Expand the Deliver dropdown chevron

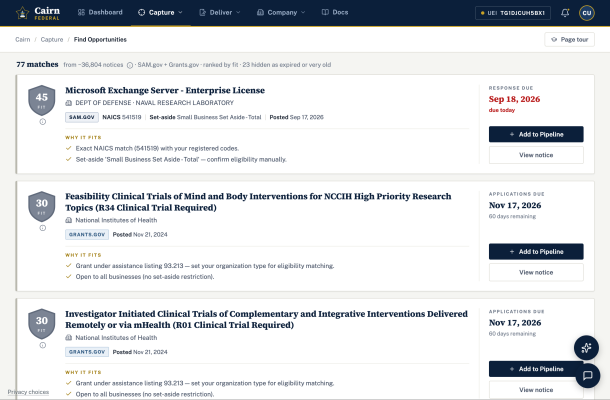pos(238,12)
